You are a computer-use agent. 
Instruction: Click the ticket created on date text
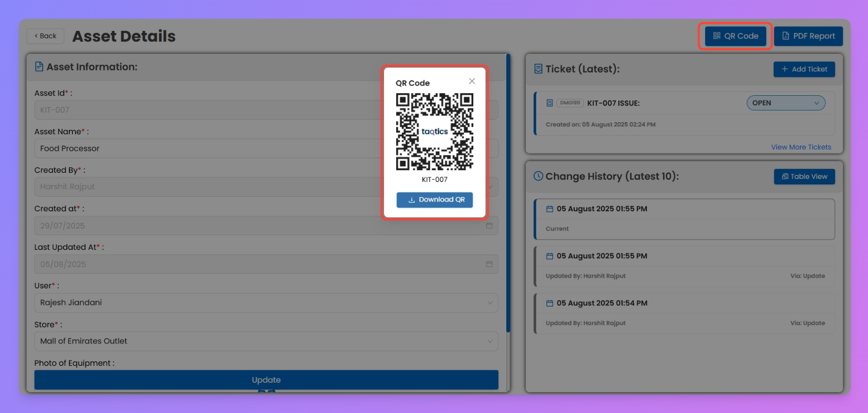601,124
